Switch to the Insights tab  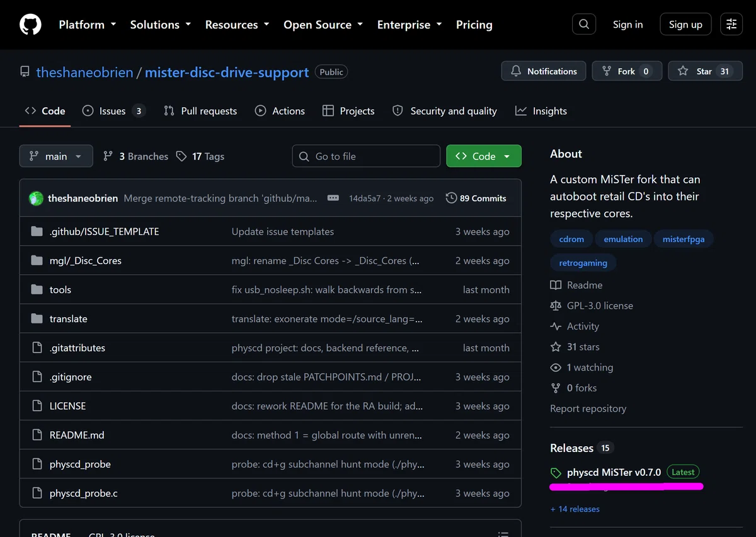[541, 110]
